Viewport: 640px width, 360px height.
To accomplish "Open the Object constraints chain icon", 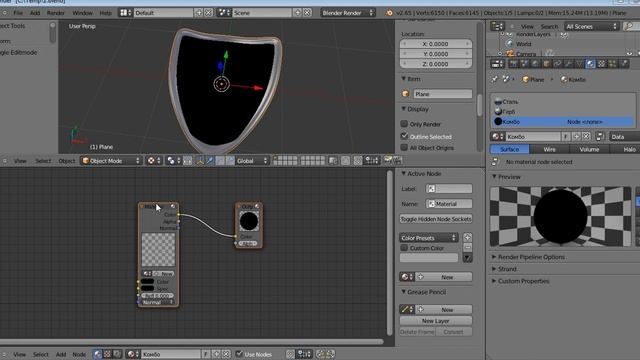I will [x=558, y=64].
